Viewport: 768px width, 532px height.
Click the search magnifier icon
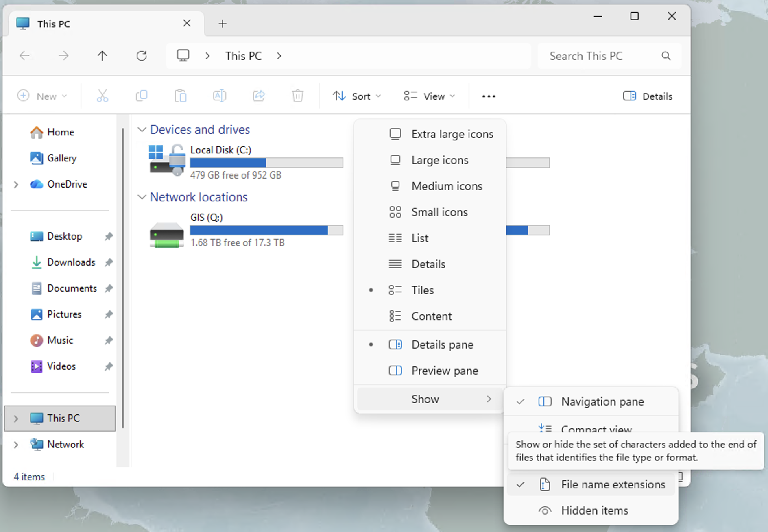pyautogui.click(x=666, y=56)
